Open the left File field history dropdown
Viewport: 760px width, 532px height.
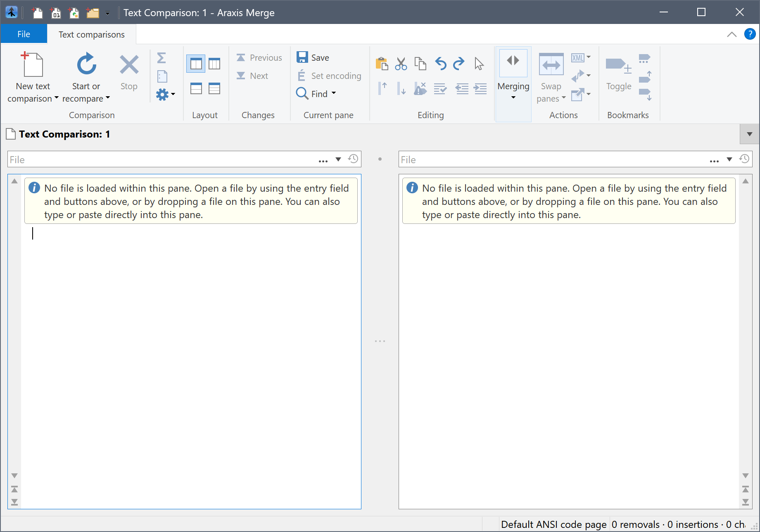(338, 159)
